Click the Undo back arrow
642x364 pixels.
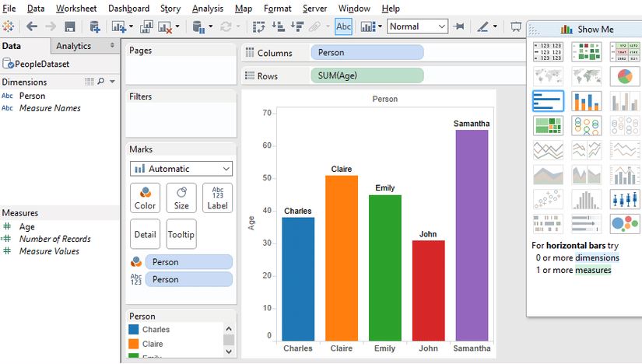[32, 26]
